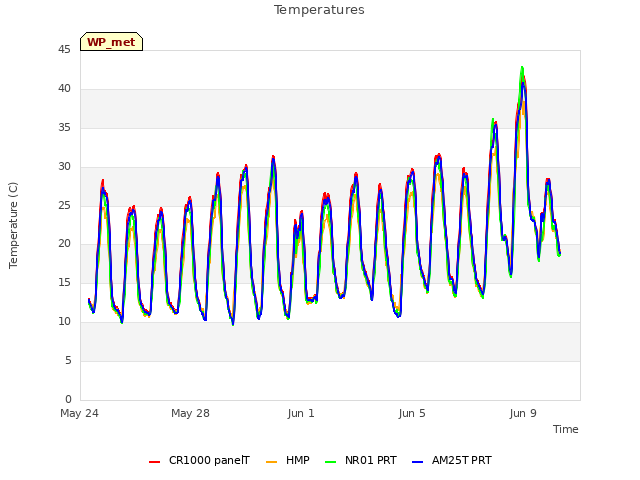Image resolution: width=640 pixels, height=480 pixels.
Task: Click the 35 y-axis tick label
Action: [64, 127]
